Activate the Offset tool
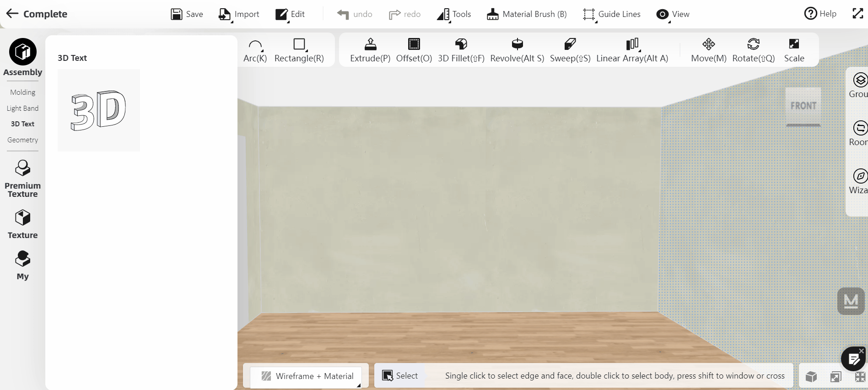The width and height of the screenshot is (868, 390). tap(414, 50)
